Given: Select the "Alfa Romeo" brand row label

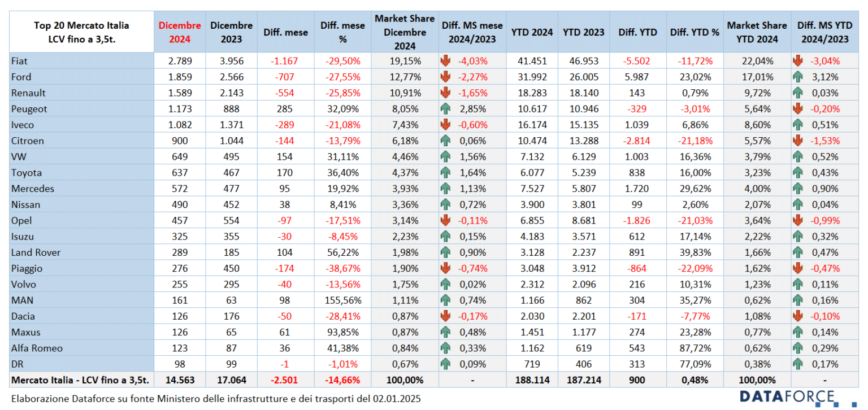Looking at the screenshot, I should click(37, 348).
